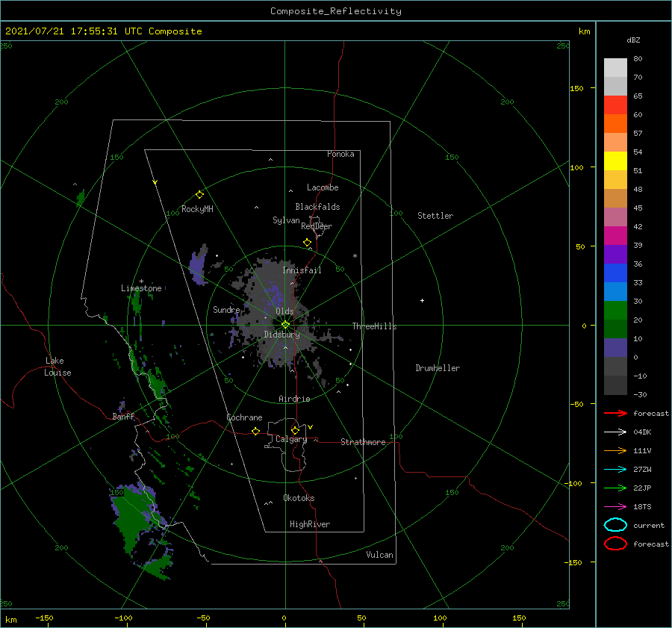Click the yellow V marker east of Calgary
This screenshot has height=628, width=672.
pyautogui.click(x=311, y=427)
